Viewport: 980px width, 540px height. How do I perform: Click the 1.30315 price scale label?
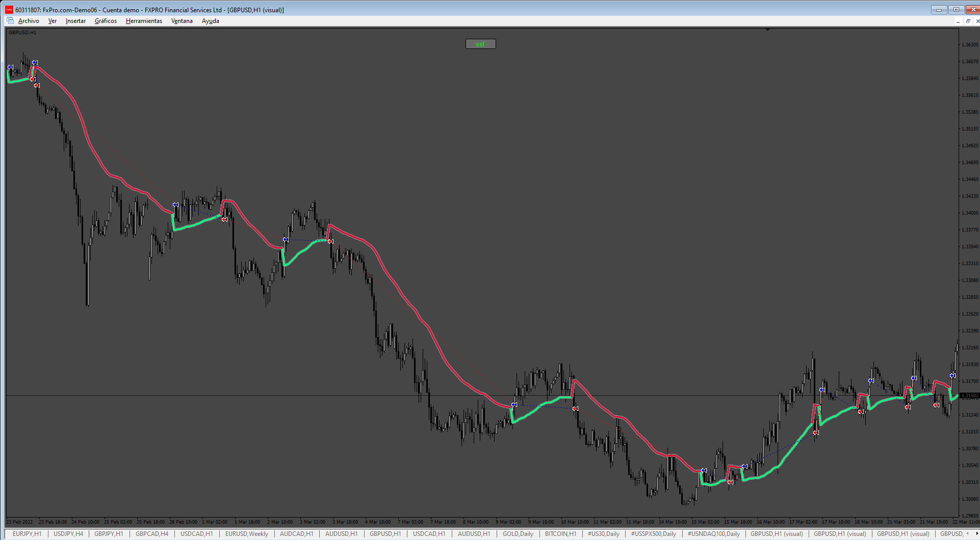pos(970,482)
